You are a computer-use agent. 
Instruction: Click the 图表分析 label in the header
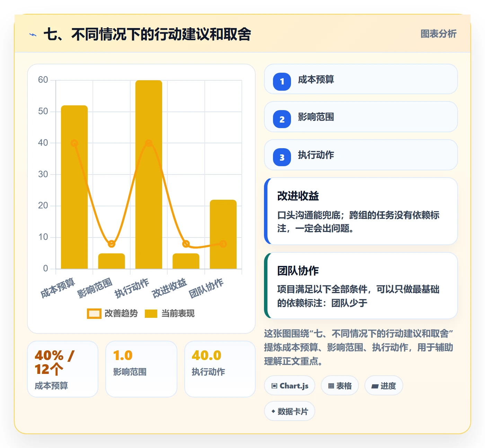(x=439, y=34)
